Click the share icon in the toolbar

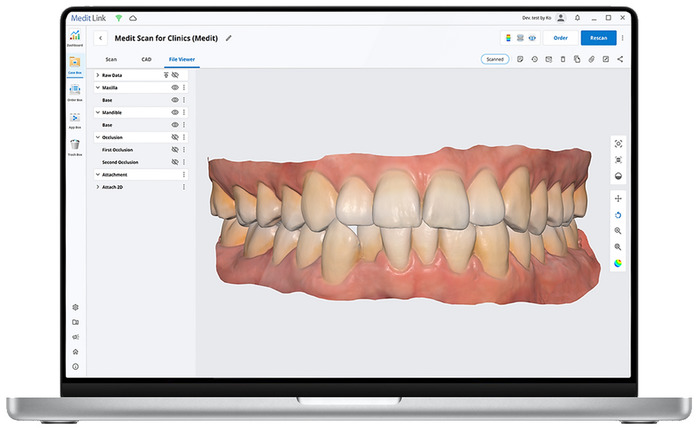click(620, 59)
